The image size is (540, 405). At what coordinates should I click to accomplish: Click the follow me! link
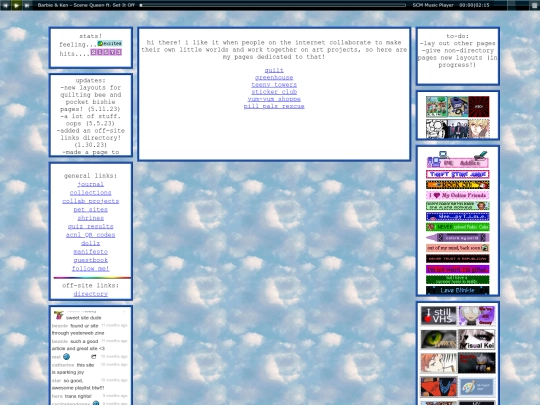(91, 269)
